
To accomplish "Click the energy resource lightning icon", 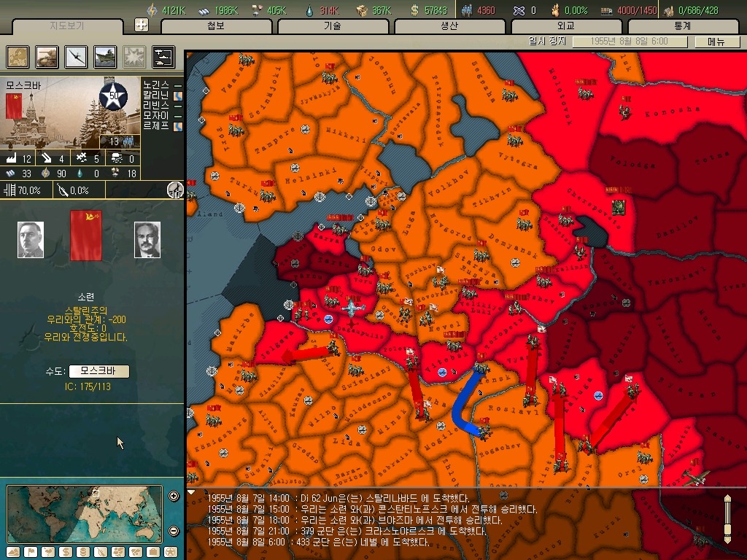I will (152, 10).
